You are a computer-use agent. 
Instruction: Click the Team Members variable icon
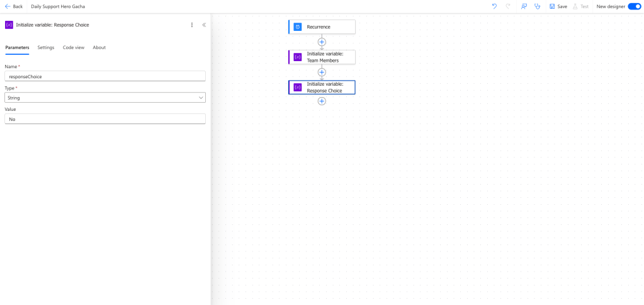tap(298, 57)
